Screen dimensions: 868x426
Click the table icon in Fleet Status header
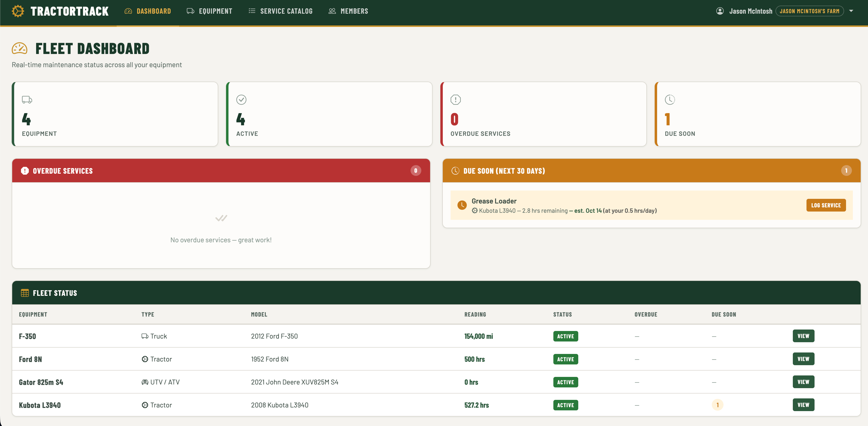(25, 293)
